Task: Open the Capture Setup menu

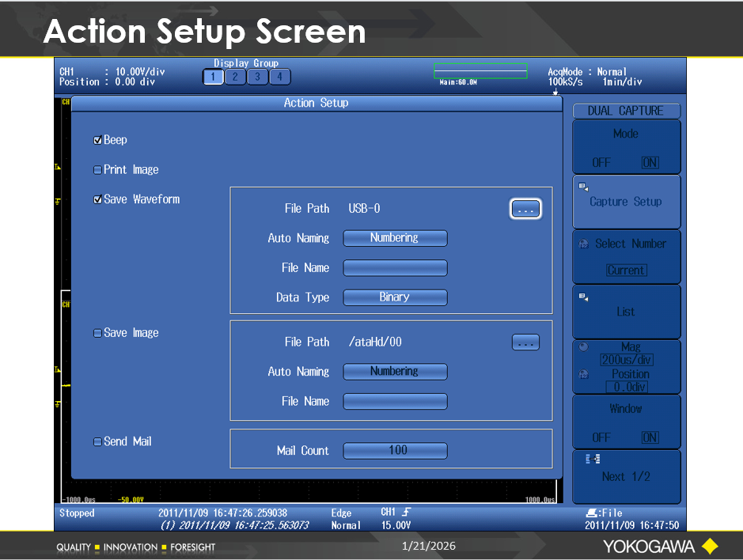Action: click(625, 202)
